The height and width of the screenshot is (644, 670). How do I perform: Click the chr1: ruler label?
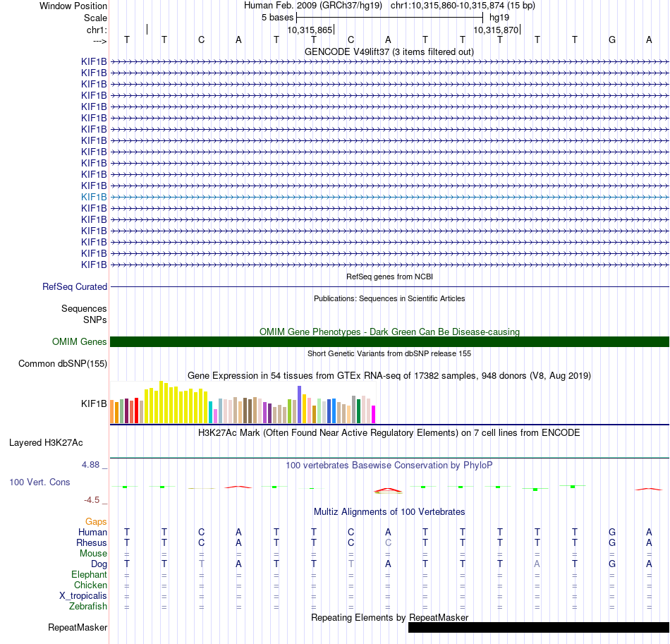[x=97, y=30]
